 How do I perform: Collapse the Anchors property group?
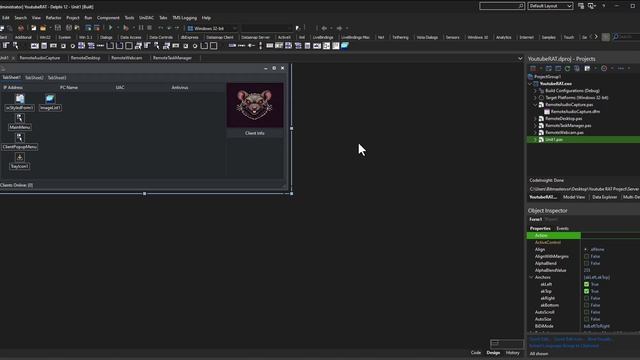click(x=531, y=277)
